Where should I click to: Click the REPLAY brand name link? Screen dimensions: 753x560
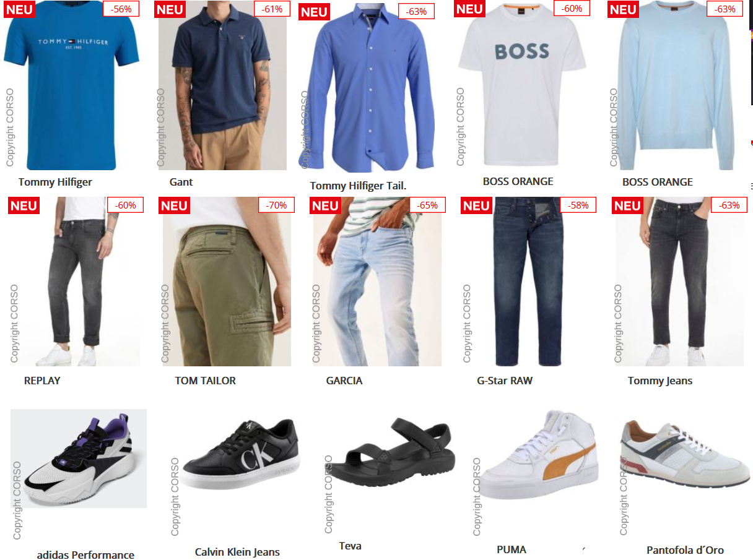click(x=42, y=381)
